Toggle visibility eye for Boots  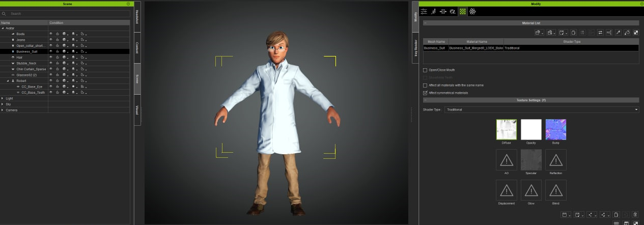[51, 34]
